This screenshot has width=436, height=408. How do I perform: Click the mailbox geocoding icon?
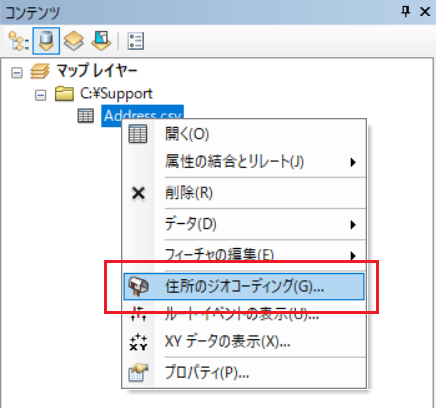(138, 287)
